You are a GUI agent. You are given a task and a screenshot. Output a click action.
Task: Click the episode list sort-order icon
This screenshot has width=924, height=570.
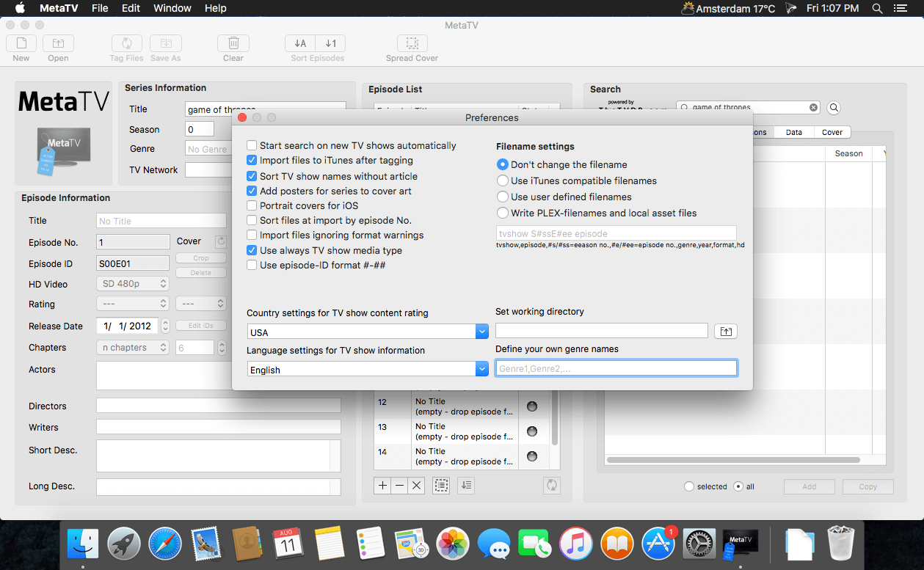click(467, 486)
